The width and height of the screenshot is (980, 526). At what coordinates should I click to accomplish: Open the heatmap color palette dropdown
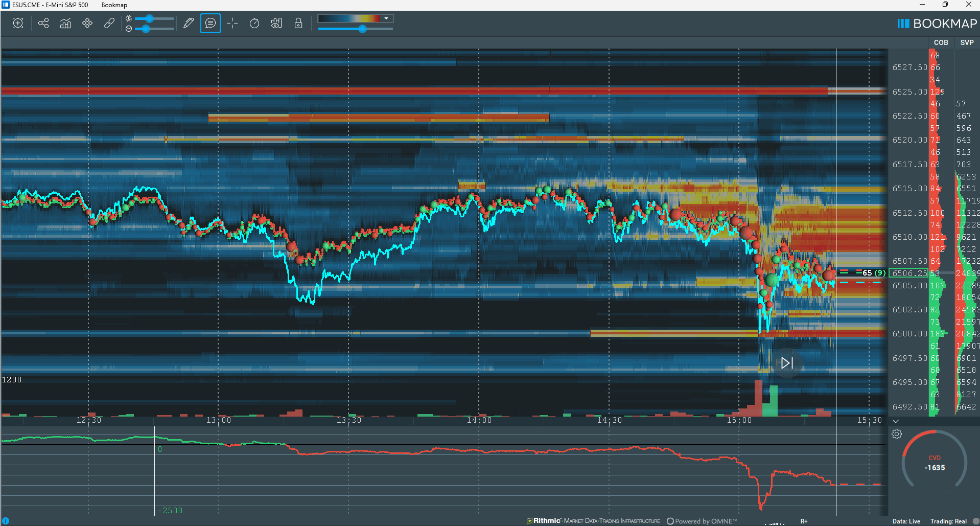387,18
